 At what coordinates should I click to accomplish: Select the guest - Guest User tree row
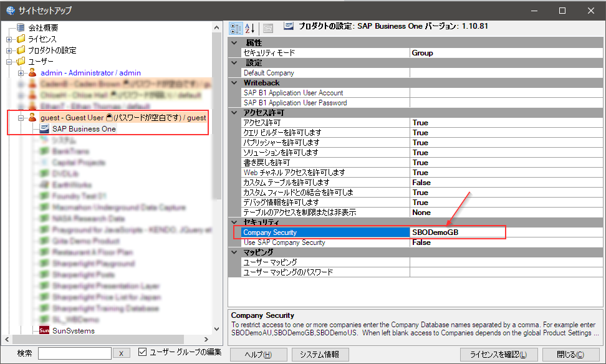click(x=123, y=117)
